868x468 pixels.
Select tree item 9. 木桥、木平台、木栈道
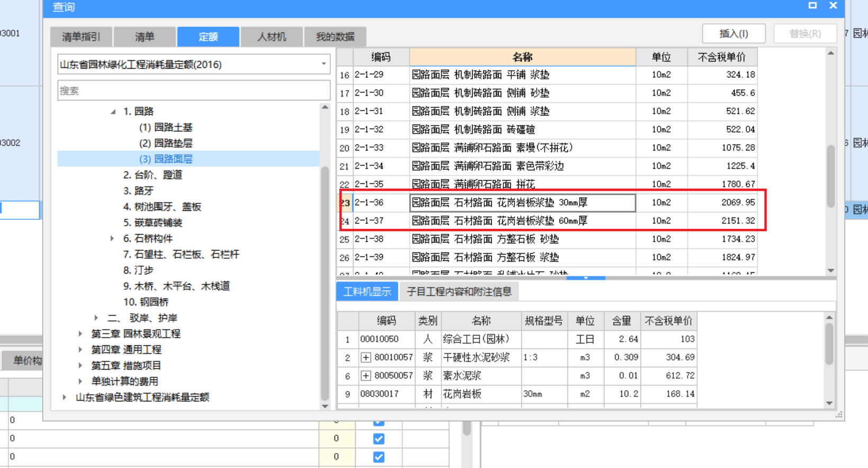pos(176,286)
